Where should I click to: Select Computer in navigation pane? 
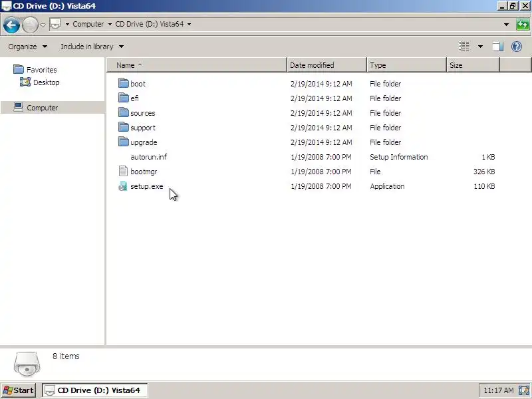[x=42, y=108]
